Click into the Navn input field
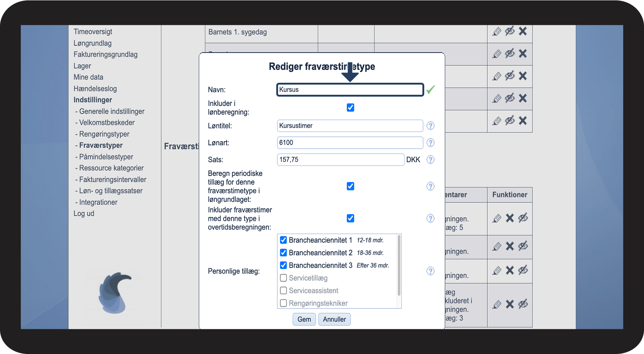Screen dimensions: 644x354 click(350, 90)
